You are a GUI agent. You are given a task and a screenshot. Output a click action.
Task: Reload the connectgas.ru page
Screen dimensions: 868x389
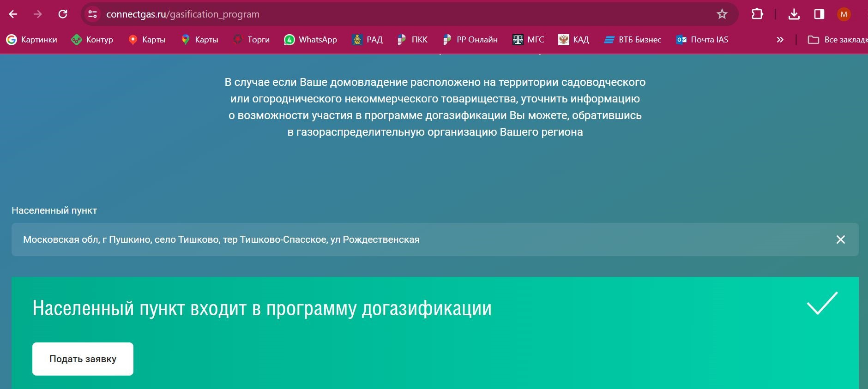pos(63,14)
